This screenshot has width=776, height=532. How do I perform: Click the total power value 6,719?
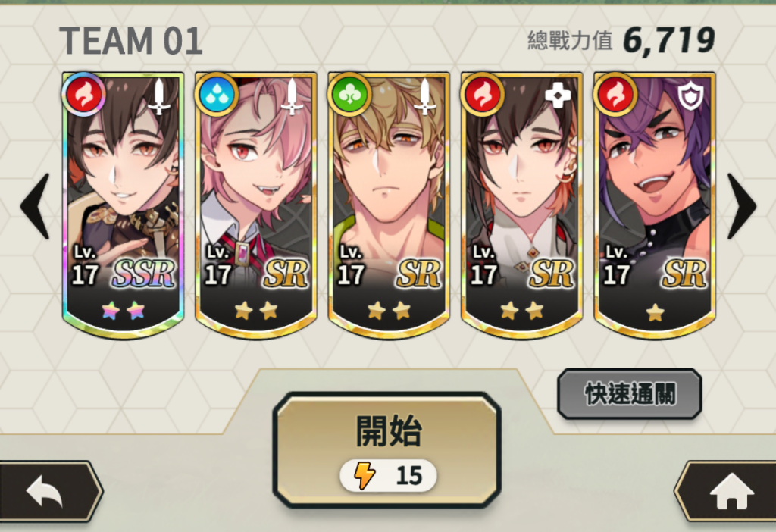tap(668, 40)
